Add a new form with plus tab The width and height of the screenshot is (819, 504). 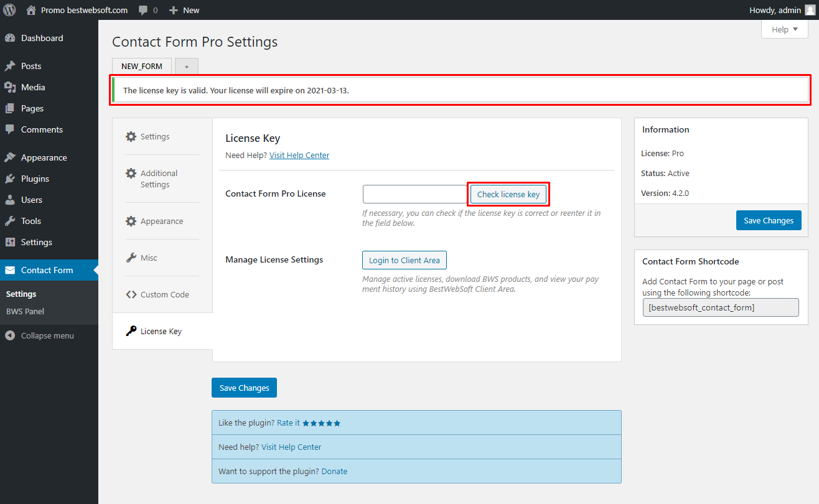pos(187,66)
